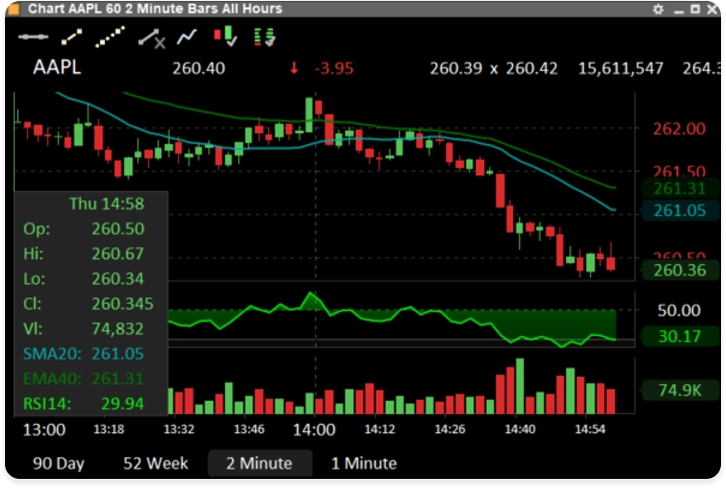Switch to the 90 Day tab
Viewport: 726px width, 488px height.
58,463
